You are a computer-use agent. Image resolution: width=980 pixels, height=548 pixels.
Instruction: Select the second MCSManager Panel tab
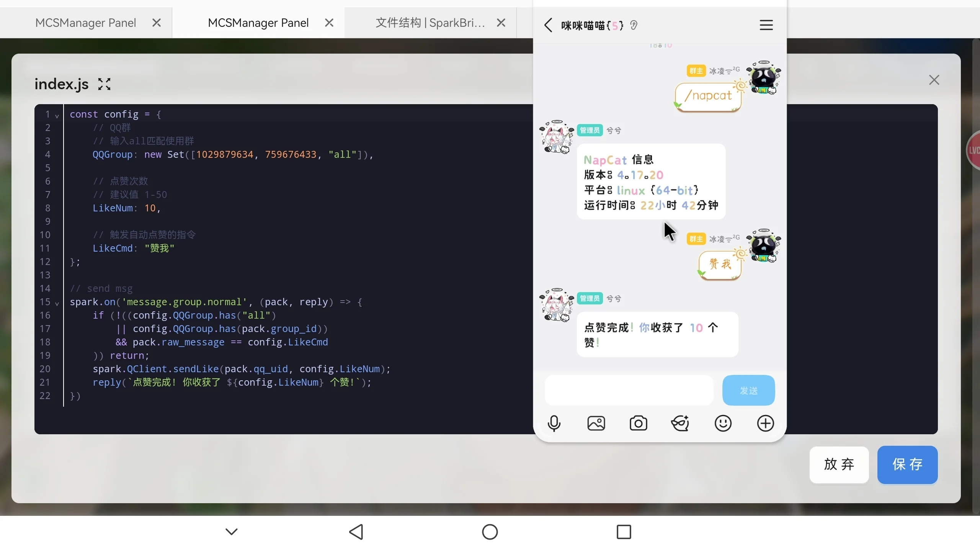(258, 23)
